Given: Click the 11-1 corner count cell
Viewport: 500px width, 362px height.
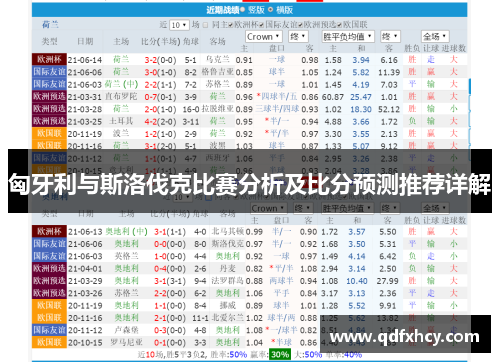Looking at the screenshot, I should pyautogui.click(x=200, y=318).
